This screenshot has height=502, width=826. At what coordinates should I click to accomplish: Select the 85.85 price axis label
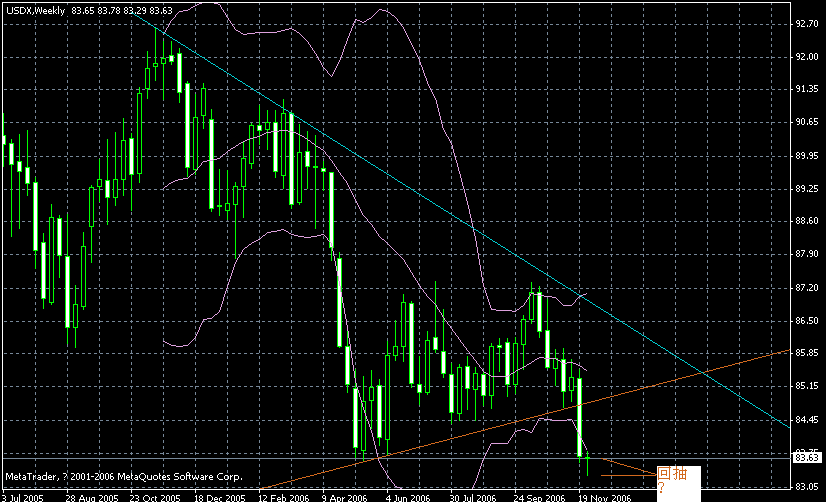click(807, 352)
